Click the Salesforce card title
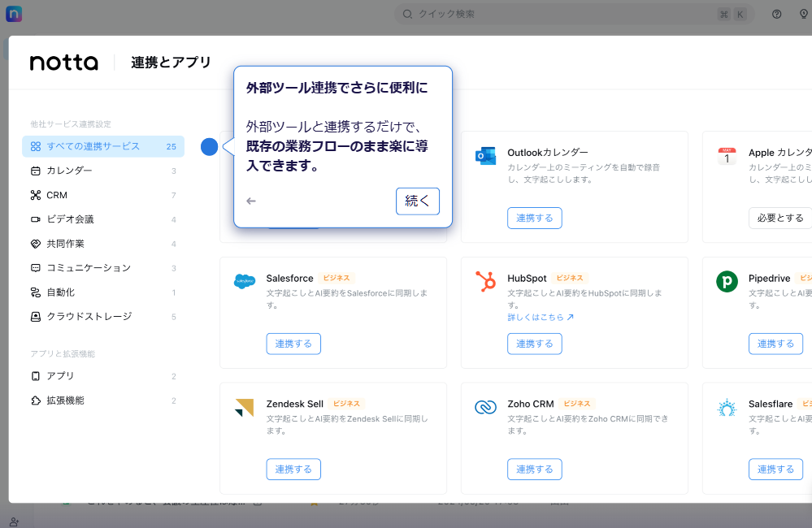The image size is (812, 528). click(290, 279)
